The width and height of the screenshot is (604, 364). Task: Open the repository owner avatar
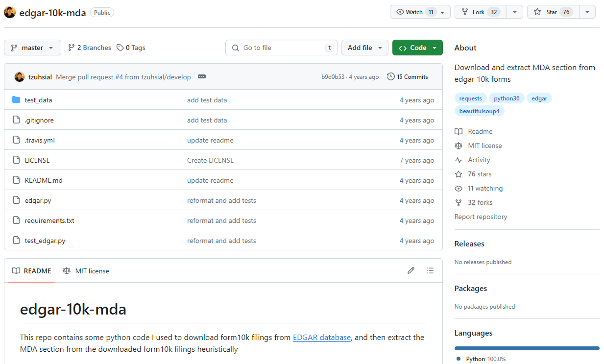click(10, 12)
